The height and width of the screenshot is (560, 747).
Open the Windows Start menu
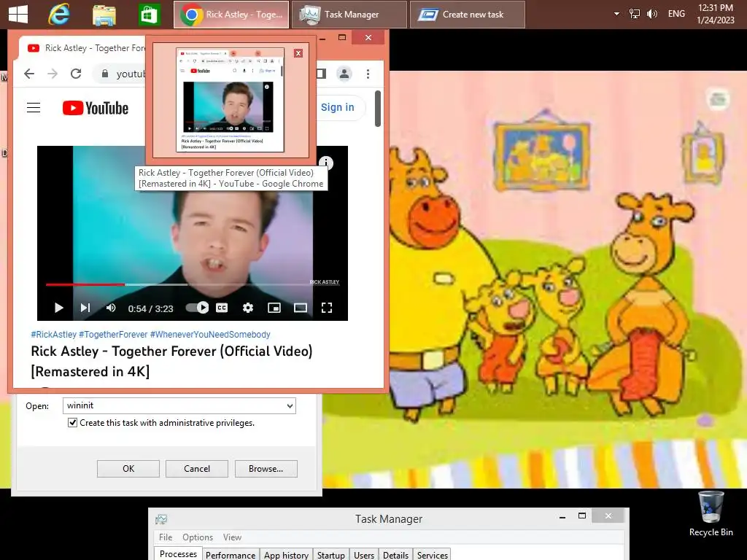click(x=18, y=15)
